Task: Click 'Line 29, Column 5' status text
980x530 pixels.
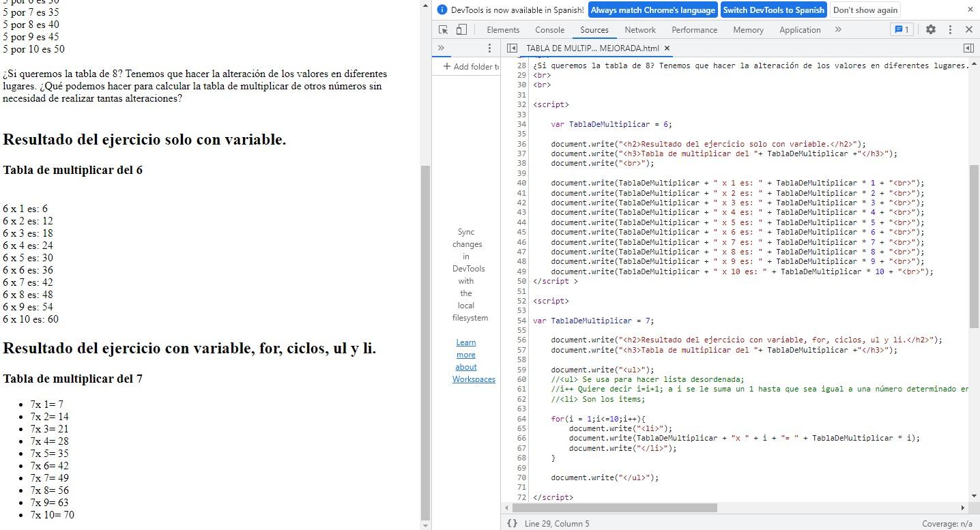Action: pos(557,523)
